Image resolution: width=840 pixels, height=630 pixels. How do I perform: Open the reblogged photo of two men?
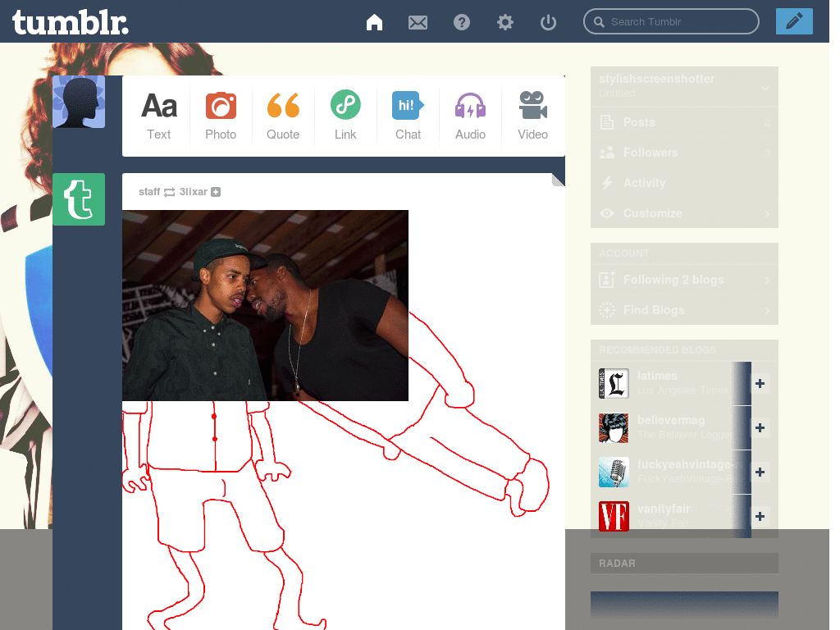click(x=265, y=305)
